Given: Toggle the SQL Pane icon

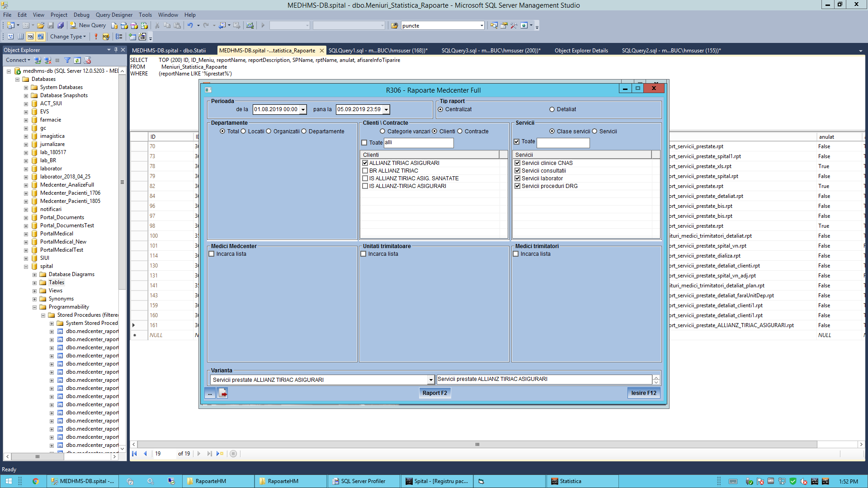Looking at the screenshot, I should tap(31, 37).
